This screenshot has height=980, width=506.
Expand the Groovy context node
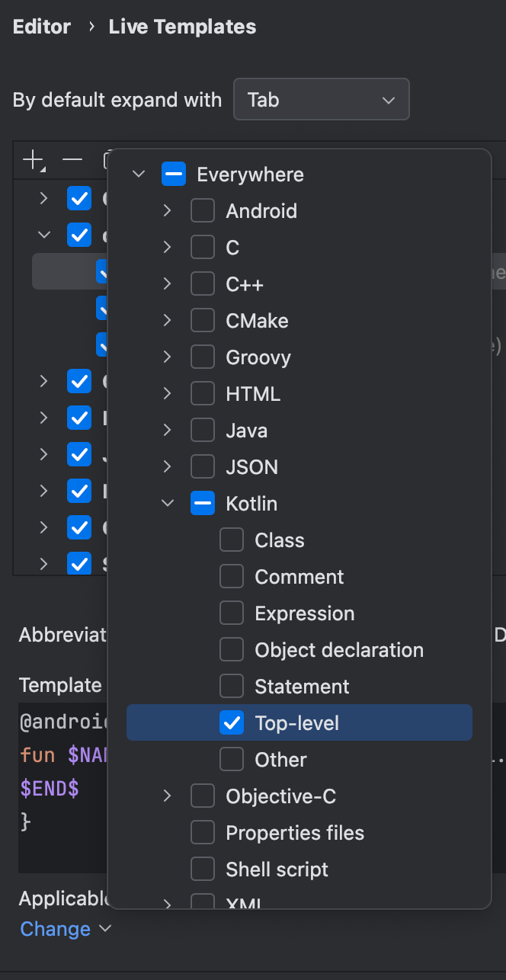click(x=168, y=357)
